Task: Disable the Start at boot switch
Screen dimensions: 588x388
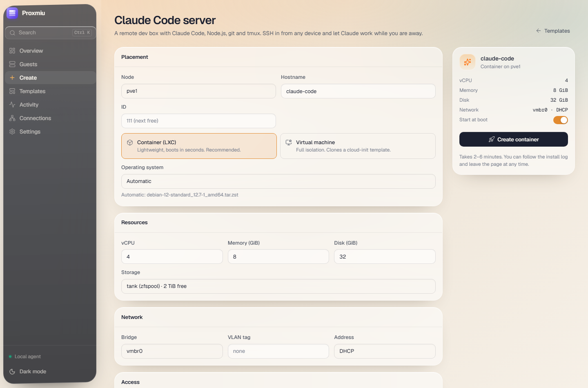Action: tap(561, 120)
